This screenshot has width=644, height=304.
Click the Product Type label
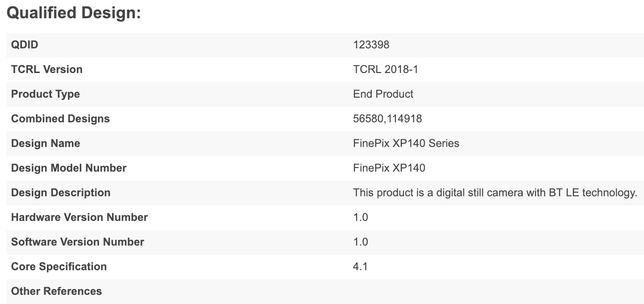[45, 94]
